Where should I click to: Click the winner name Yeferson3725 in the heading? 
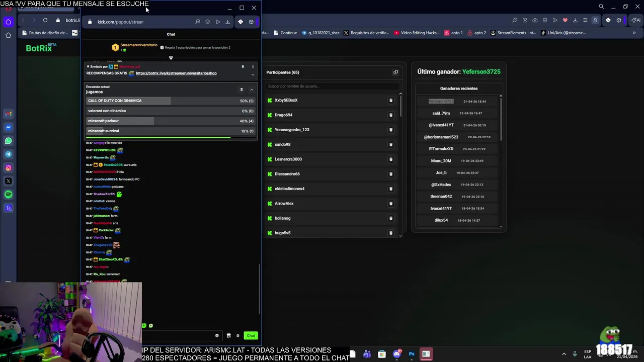coord(481,71)
